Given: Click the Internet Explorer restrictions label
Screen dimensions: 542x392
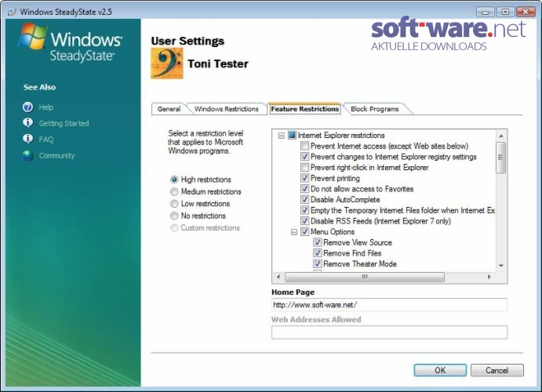Looking at the screenshot, I should click(341, 136).
